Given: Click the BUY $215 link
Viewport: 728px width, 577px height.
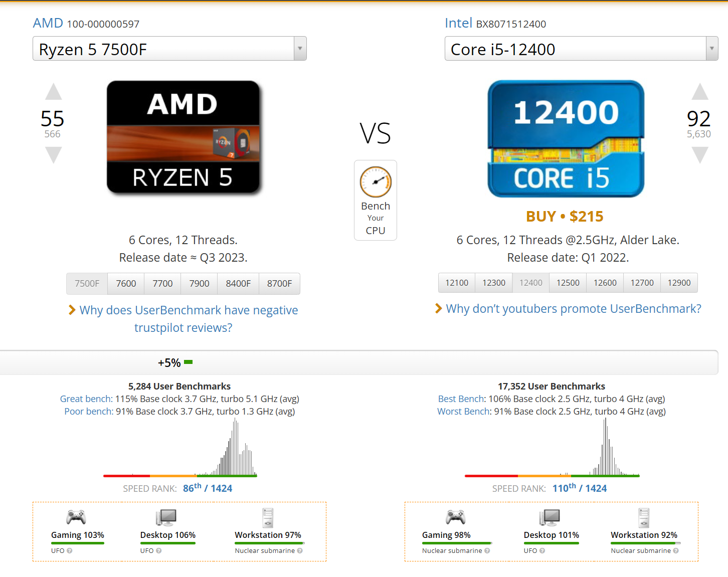Looking at the screenshot, I should coord(565,217).
